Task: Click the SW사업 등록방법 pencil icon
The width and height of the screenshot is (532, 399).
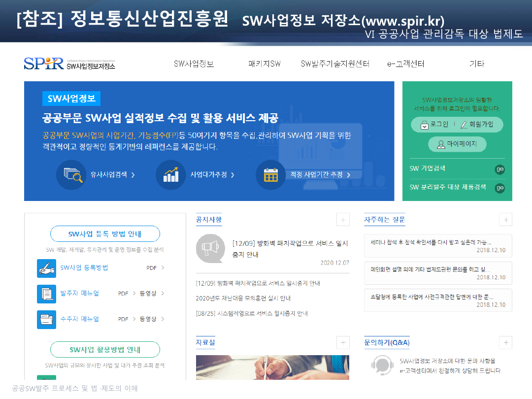Action: point(46,268)
